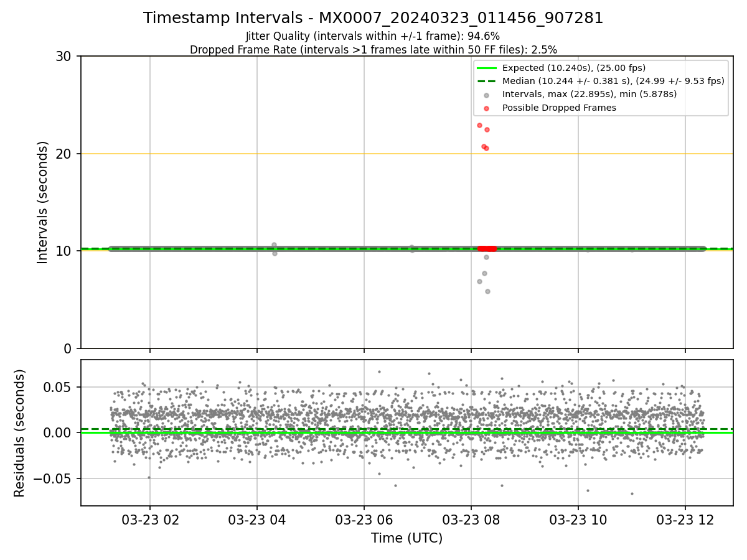Select the Dropped Frame Rate 2.5% subtitle

pos(373,49)
